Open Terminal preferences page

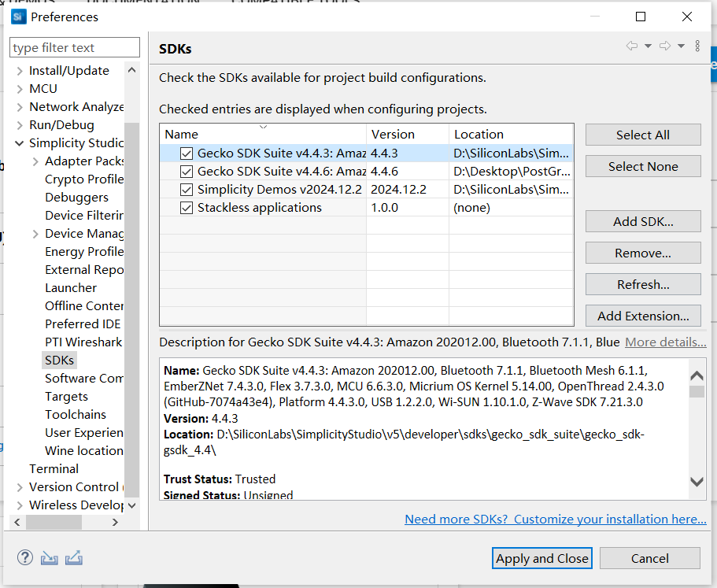point(54,469)
